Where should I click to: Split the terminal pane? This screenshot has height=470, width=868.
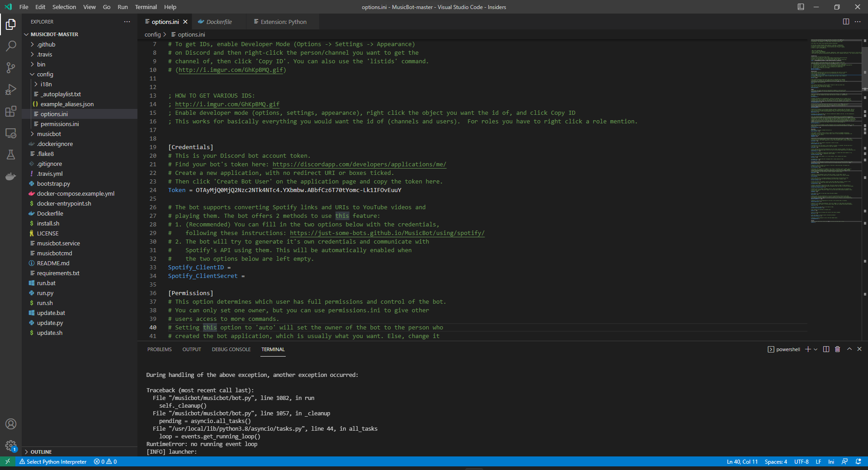(826, 349)
